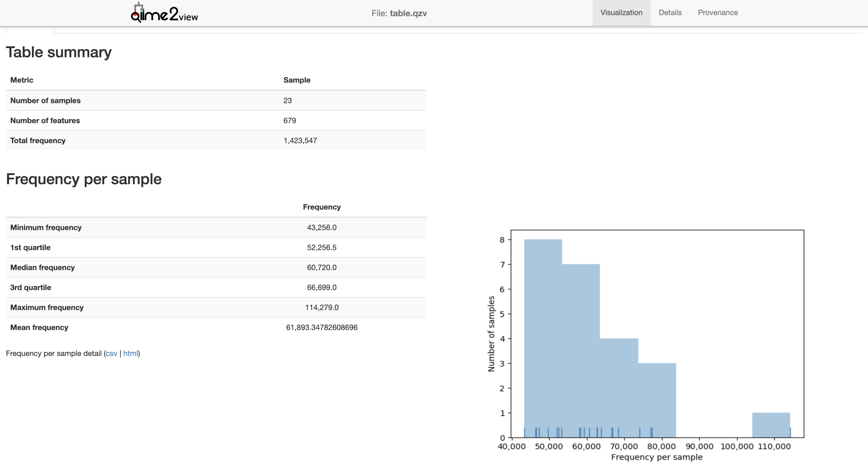
Task: Click the Number of samples row
Action: tap(216, 100)
